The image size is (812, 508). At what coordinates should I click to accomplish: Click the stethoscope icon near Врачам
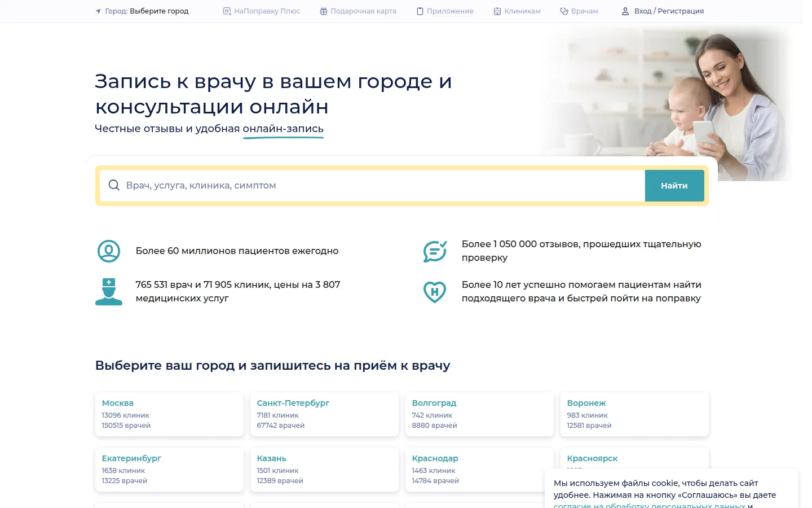click(564, 11)
